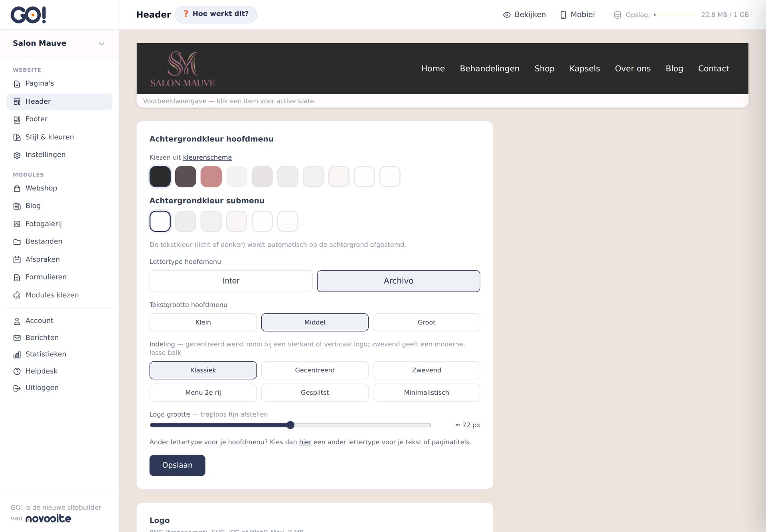Open the Webshop bag icon
This screenshot has height=532, width=766.
17,188
